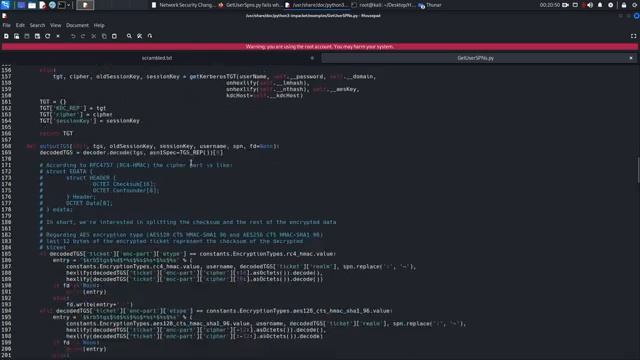Screen dimensions: 640x360
Task: Click line number 168 in the gutter
Action: (x=6, y=146)
